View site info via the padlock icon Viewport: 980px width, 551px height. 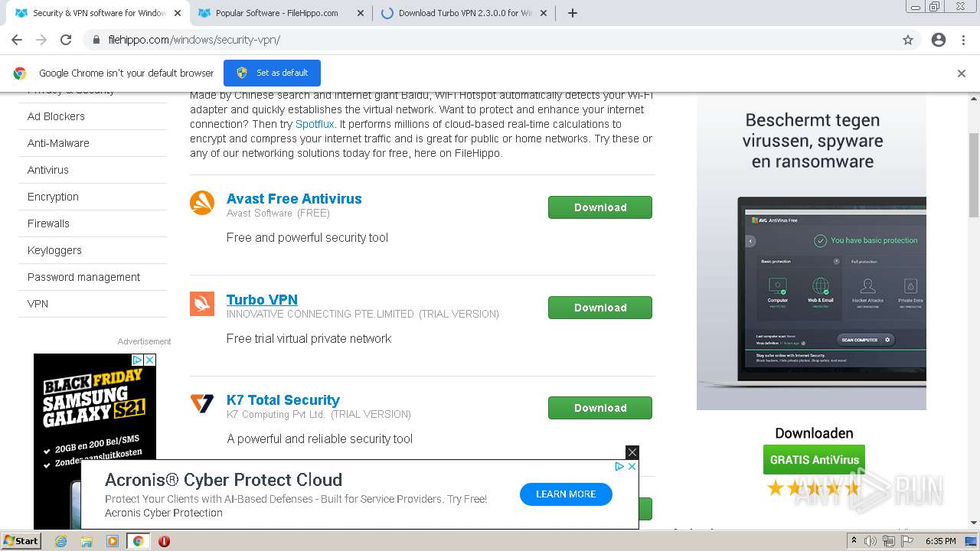coord(96,40)
